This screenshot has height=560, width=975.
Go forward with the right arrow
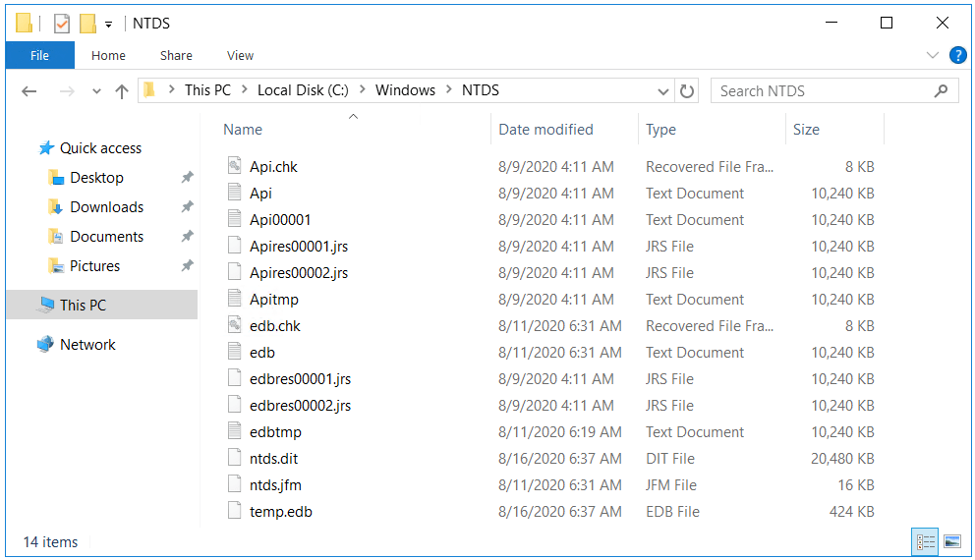[67, 91]
